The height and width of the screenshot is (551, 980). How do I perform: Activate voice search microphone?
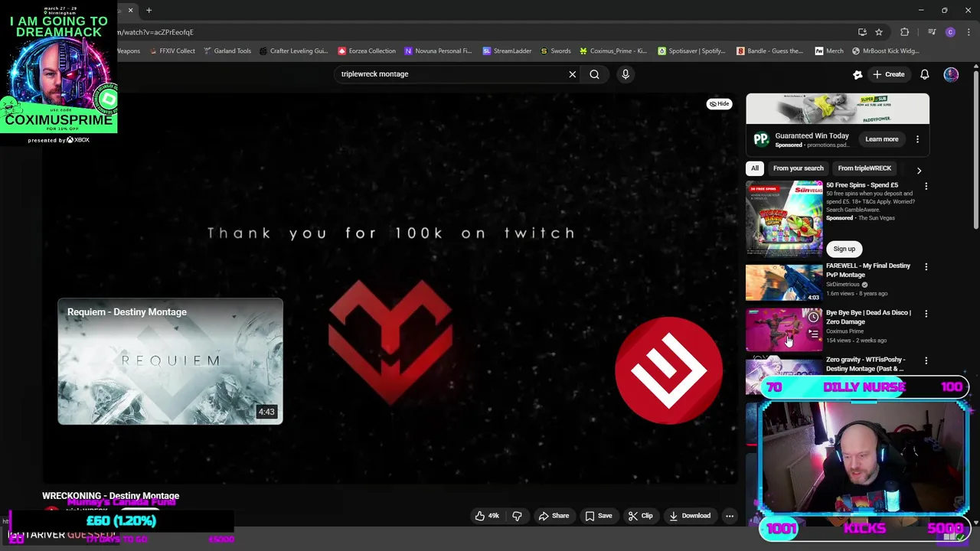[x=626, y=74]
